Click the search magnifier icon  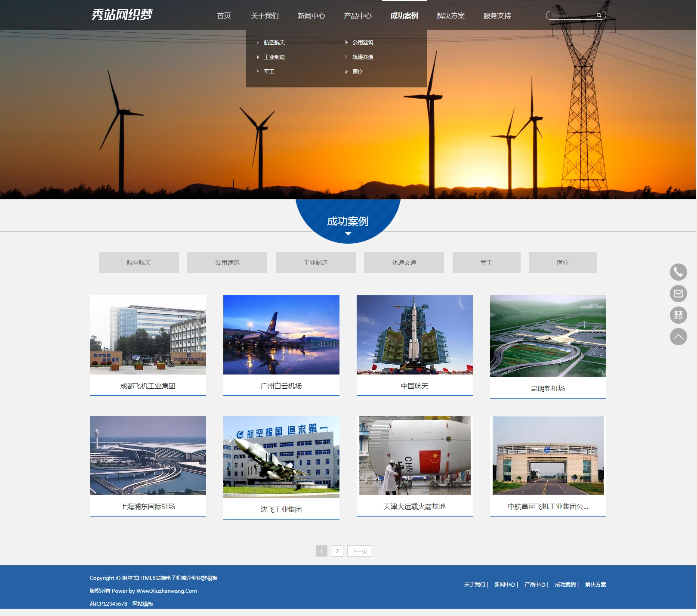pos(599,15)
